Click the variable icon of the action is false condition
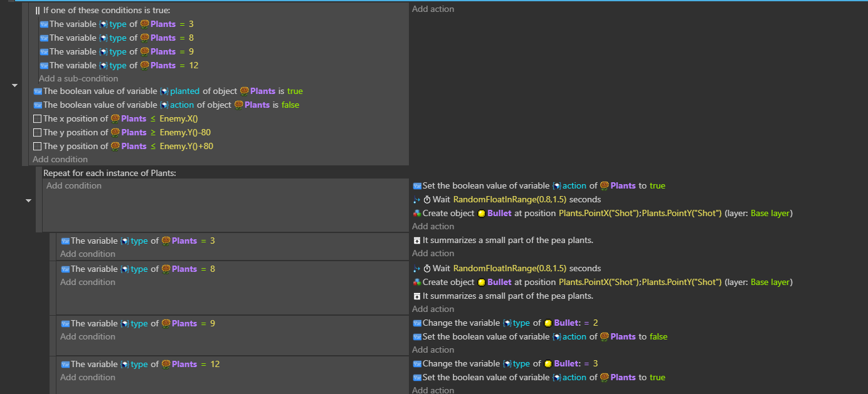The width and height of the screenshot is (868, 394). 37,105
